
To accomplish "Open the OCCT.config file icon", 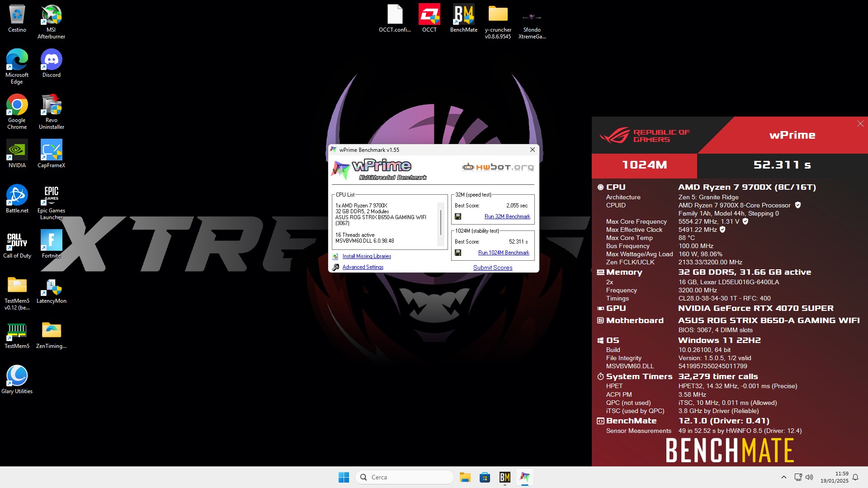I will pos(395,19).
